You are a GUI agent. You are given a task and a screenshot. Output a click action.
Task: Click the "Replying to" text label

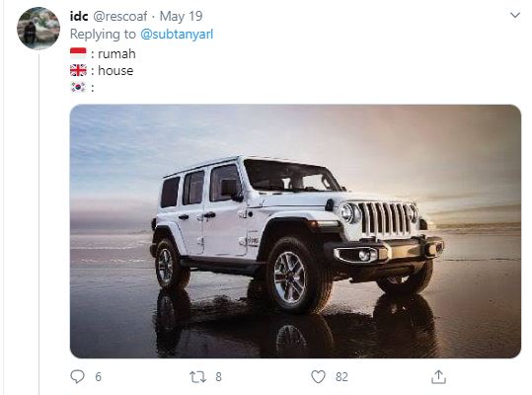103,35
